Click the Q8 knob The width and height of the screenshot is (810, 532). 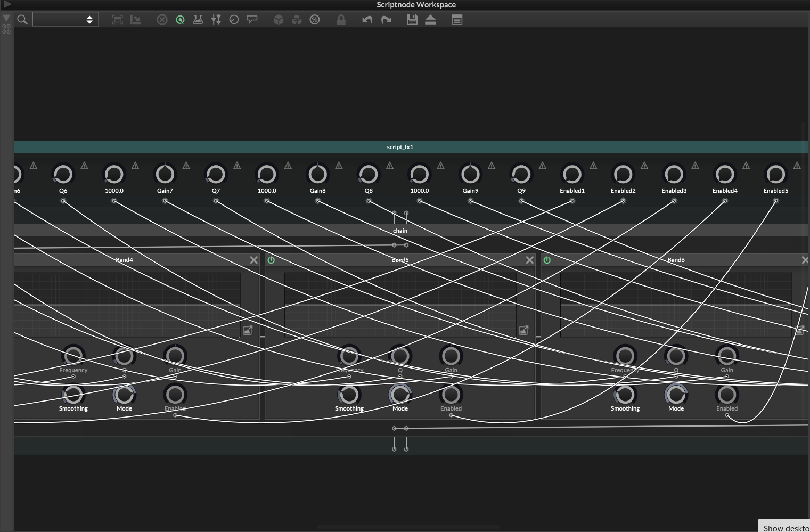369,174
